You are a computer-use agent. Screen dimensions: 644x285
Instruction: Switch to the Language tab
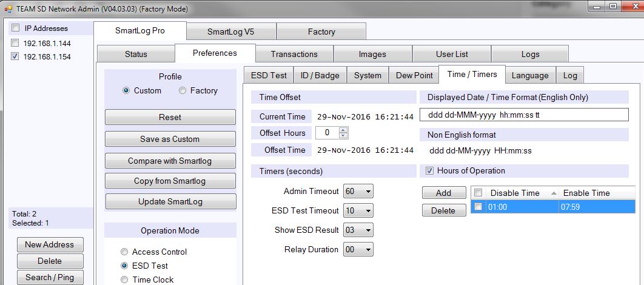(530, 75)
